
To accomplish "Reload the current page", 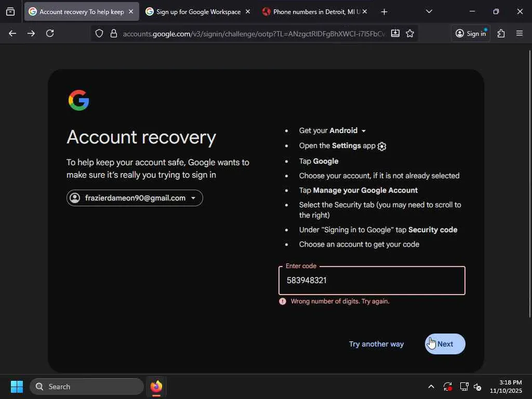I will point(50,33).
